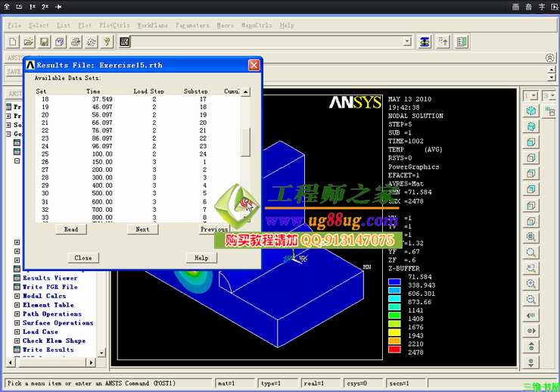This screenshot has height=392, width=560.
Task: Click the dynamic model mode icon beside Isometric
Action: pyautogui.click(x=549, y=111)
